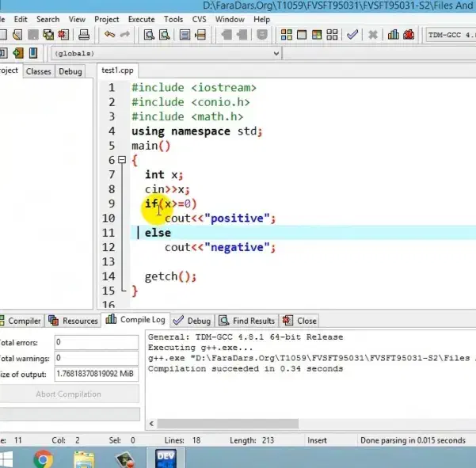Click the Profile Analysis bar chart icon
This screenshot has height=468, width=476.
coord(393,35)
